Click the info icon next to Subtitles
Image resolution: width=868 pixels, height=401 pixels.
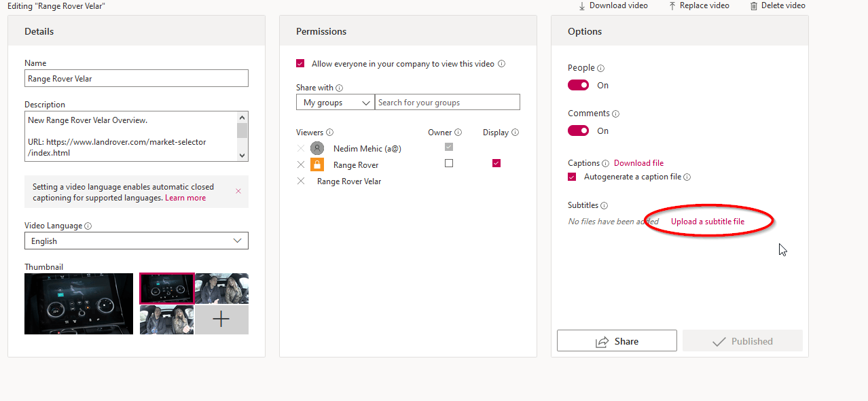(604, 206)
